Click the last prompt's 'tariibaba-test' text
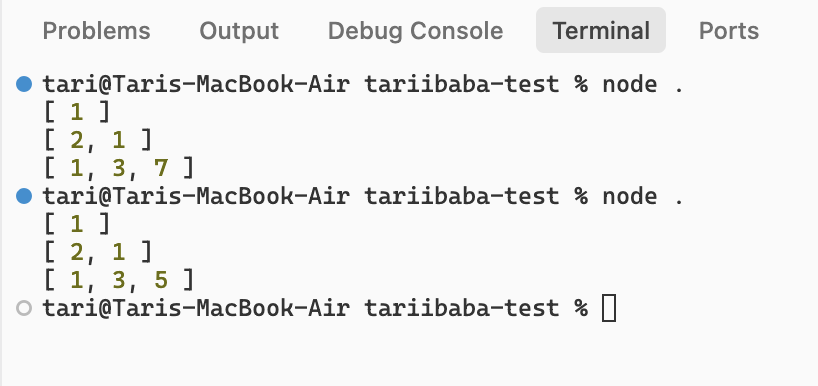This screenshot has width=818, height=386. click(462, 308)
